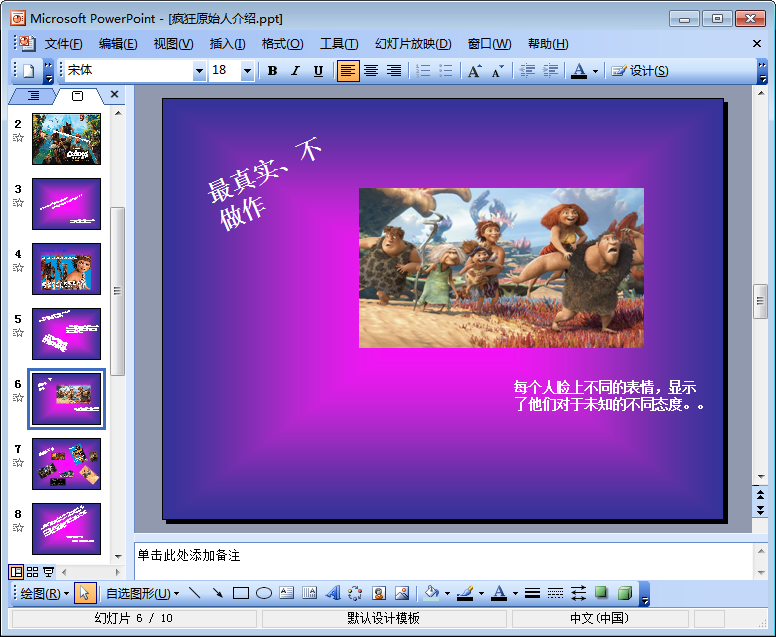Viewport: 776px width, 637px height.
Task: Insert picture from file
Action: 401,593
